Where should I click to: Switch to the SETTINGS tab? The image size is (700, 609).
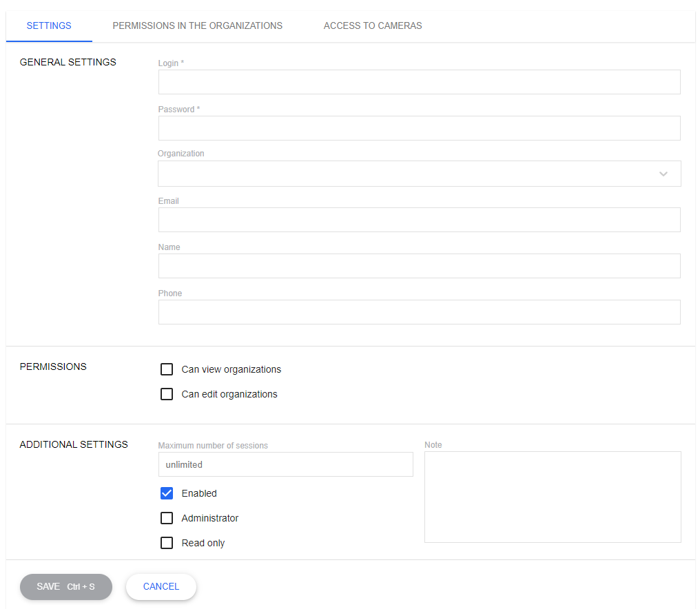pyautogui.click(x=48, y=25)
